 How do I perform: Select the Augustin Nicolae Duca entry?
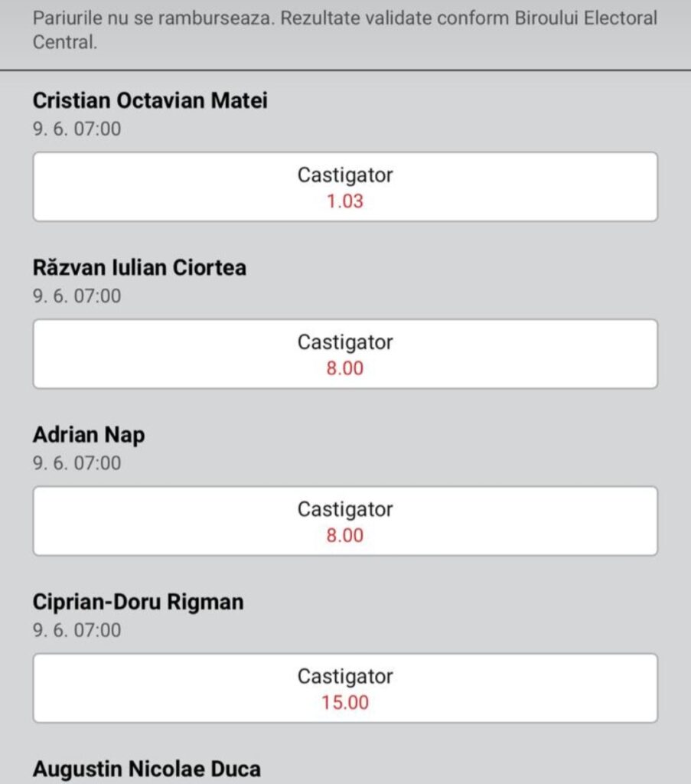tap(146, 768)
